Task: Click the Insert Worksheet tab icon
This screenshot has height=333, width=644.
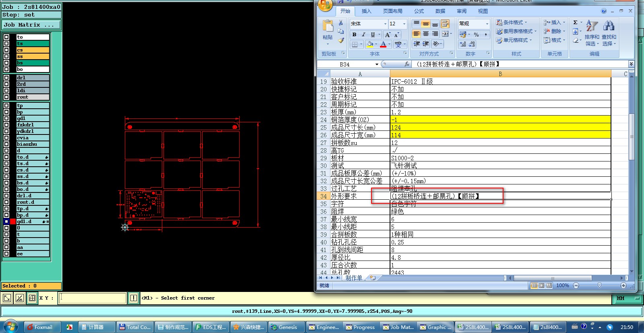Action: [x=373, y=278]
